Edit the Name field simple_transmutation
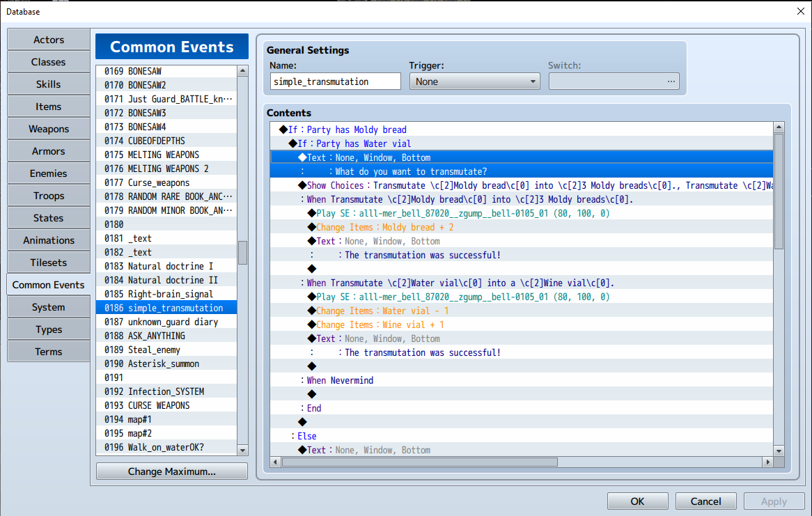Image resolution: width=812 pixels, height=516 pixels. (336, 81)
